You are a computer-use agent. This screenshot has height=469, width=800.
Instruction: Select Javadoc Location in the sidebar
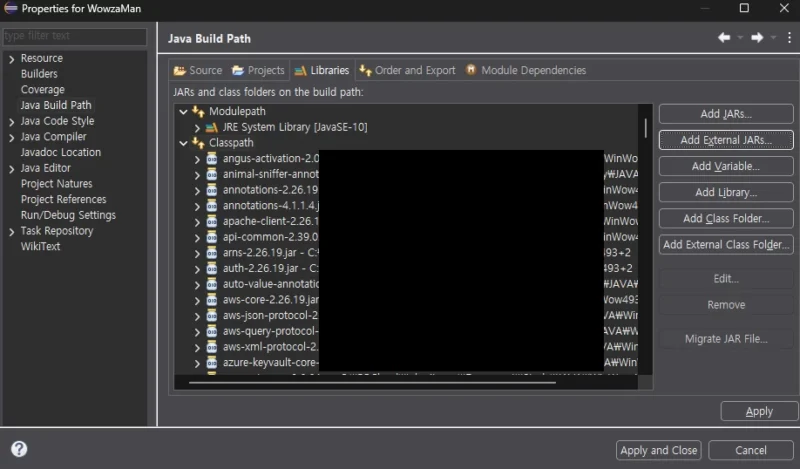click(61, 153)
